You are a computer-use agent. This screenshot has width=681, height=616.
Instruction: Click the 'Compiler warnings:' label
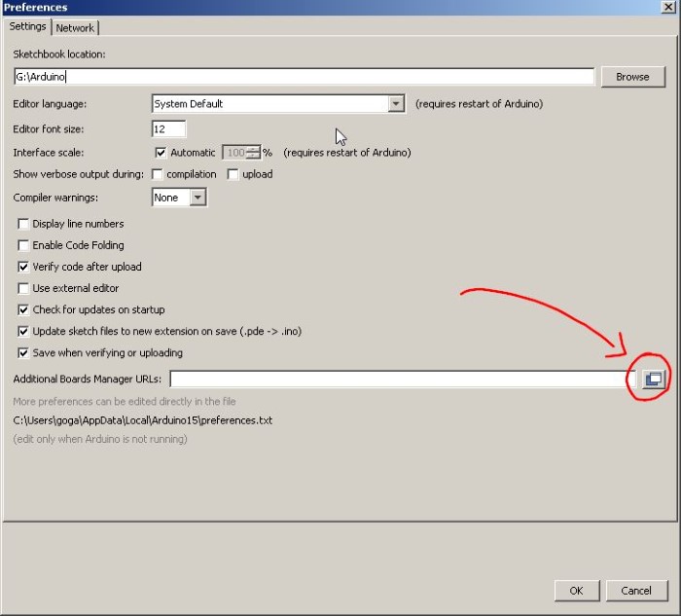pos(55,198)
